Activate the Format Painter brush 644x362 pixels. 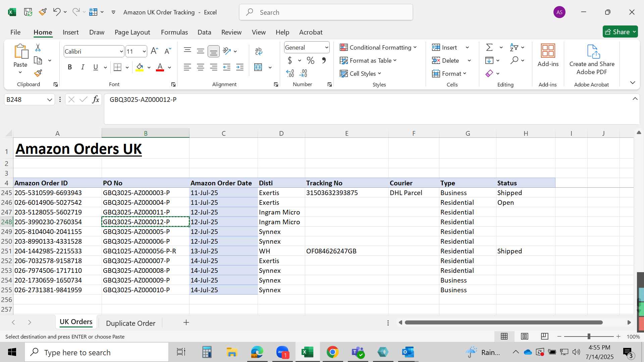[38, 73]
